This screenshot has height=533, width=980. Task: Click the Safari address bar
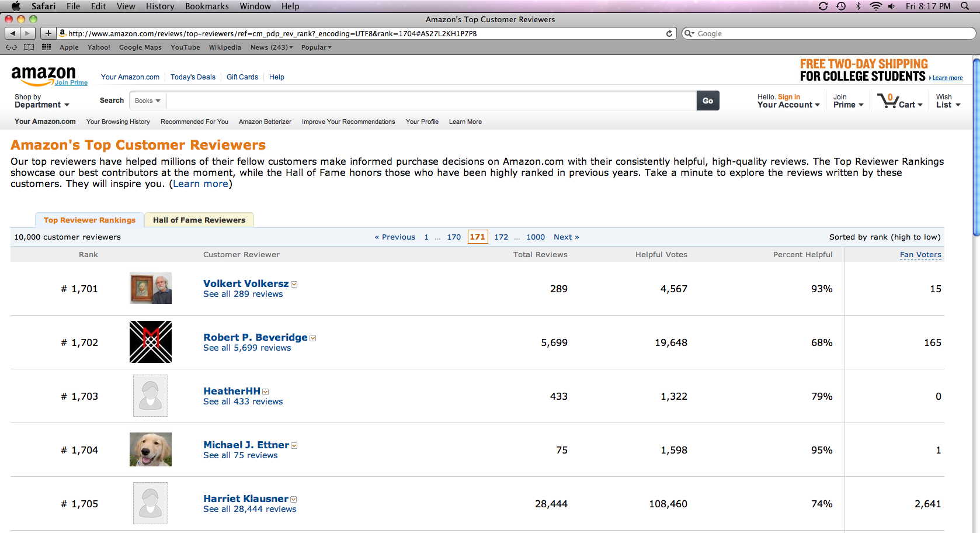[367, 33]
